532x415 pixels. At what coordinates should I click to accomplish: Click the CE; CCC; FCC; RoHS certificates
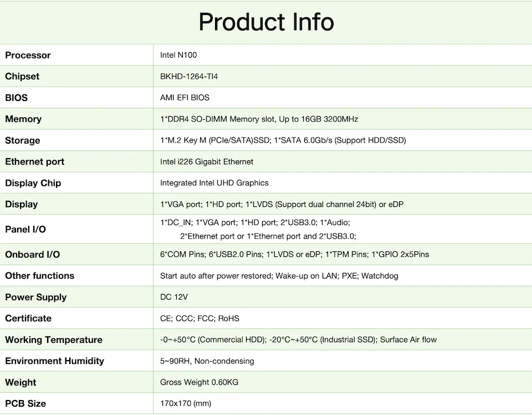coord(199,318)
